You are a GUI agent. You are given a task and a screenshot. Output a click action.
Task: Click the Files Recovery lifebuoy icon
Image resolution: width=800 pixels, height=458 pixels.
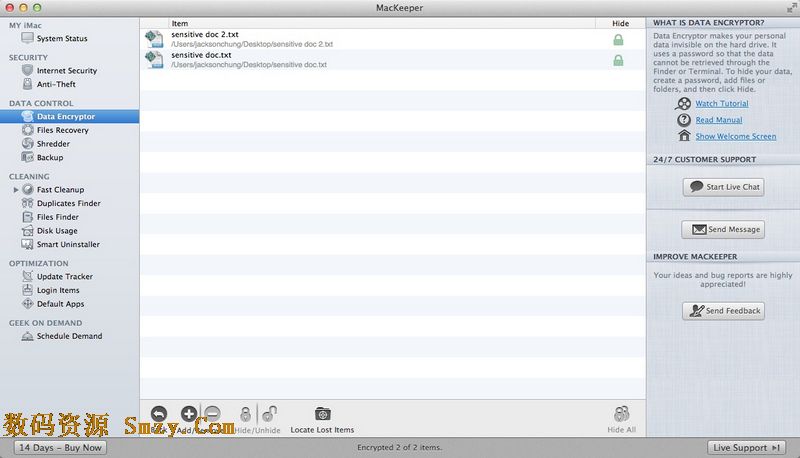pos(28,130)
